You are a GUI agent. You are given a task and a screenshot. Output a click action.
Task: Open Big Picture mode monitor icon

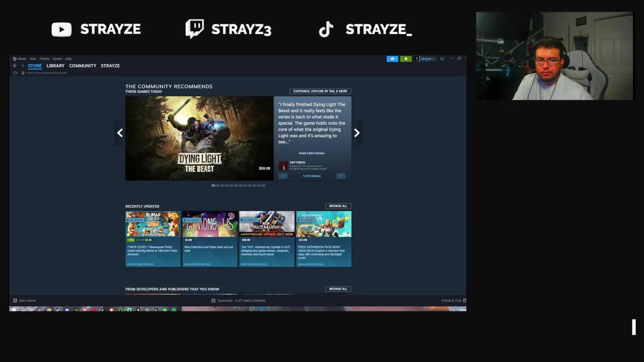pos(442,59)
